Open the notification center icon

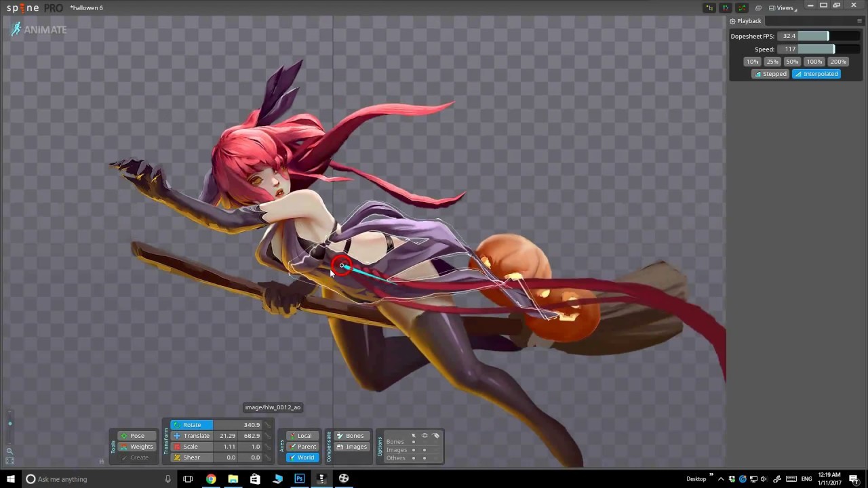pos(854,479)
